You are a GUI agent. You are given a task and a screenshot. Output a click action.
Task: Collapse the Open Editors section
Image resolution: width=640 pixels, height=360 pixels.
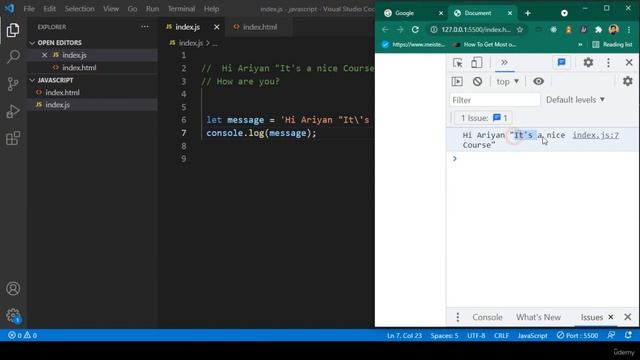pyautogui.click(x=59, y=42)
